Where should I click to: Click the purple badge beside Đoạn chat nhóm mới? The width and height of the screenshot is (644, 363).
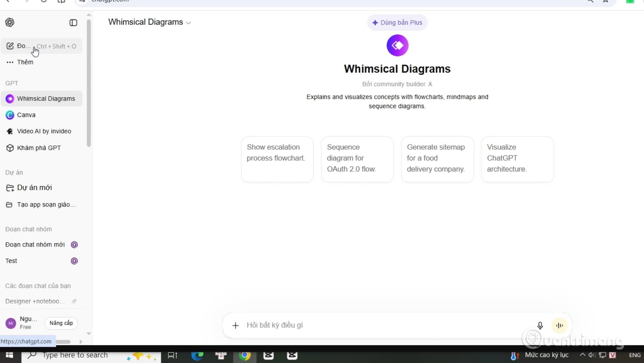(x=74, y=245)
